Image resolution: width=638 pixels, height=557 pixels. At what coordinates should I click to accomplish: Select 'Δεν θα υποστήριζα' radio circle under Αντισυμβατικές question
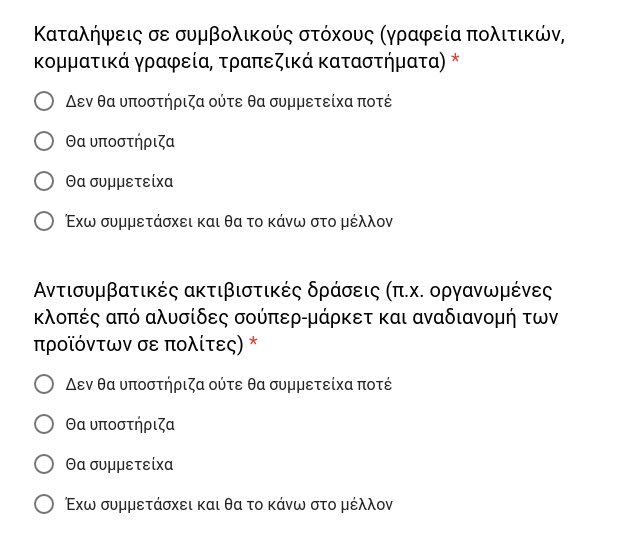point(44,384)
